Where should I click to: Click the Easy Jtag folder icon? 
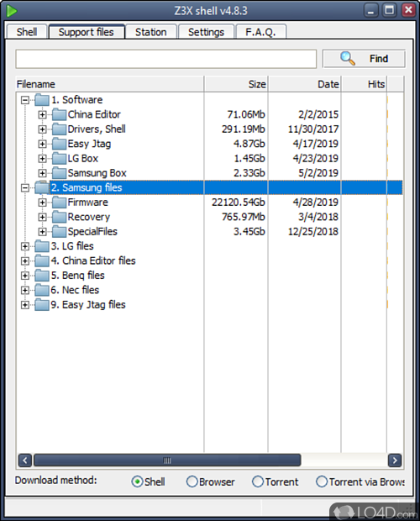59,144
